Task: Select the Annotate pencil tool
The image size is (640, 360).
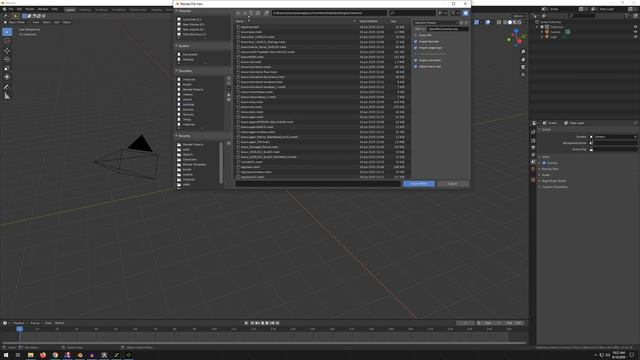Action: 7,87
